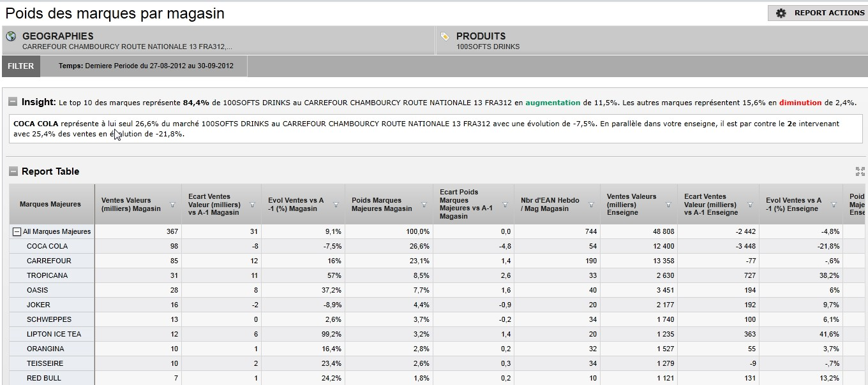Collapse the Report Table section
Screen dimensions: 868x385
click(x=13, y=171)
